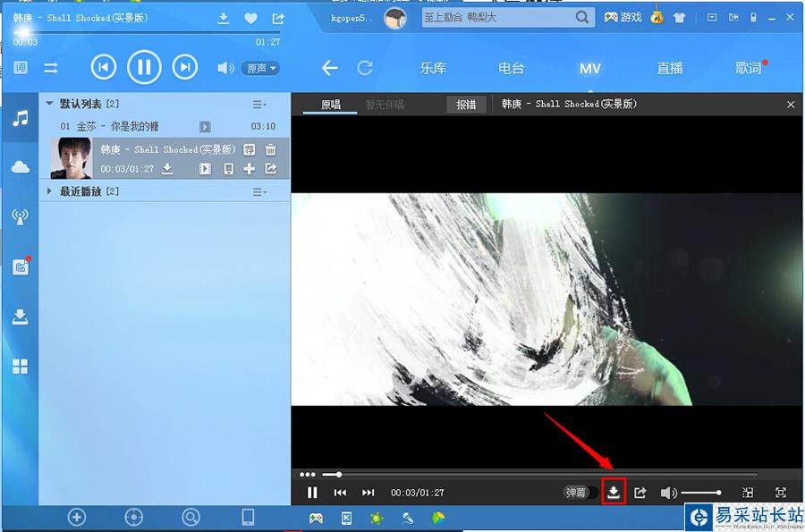Screen dimensions: 805x532
Task: Click the 报错 report error button
Action: [466, 105]
